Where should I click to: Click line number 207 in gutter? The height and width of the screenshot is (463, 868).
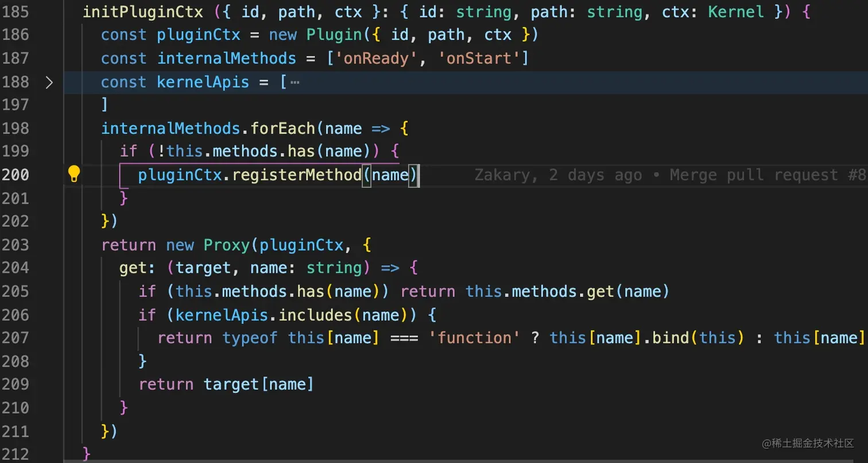15,338
